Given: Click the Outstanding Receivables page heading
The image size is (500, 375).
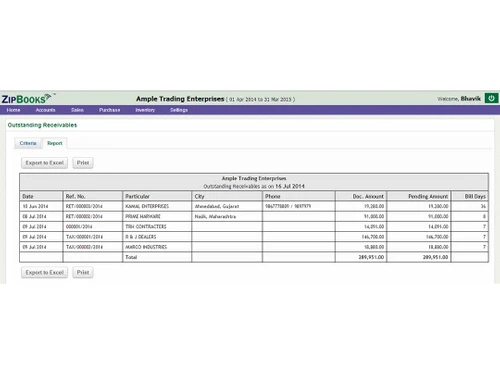Looking at the screenshot, I should pos(42,125).
